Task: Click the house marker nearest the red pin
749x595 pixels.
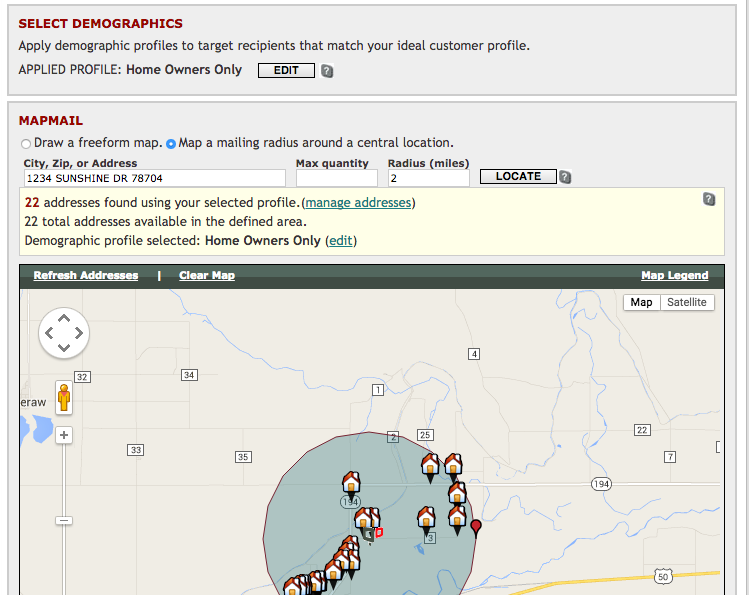Action: 457,520
